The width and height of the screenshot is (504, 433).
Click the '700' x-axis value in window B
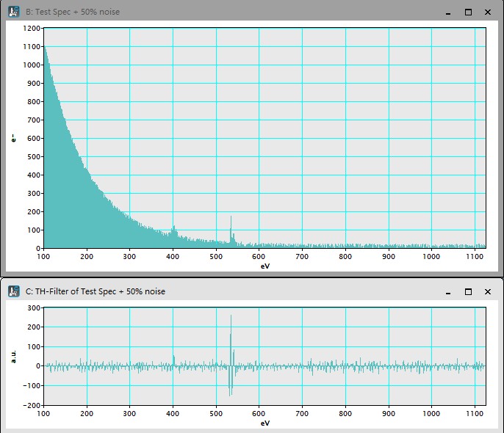(302, 256)
